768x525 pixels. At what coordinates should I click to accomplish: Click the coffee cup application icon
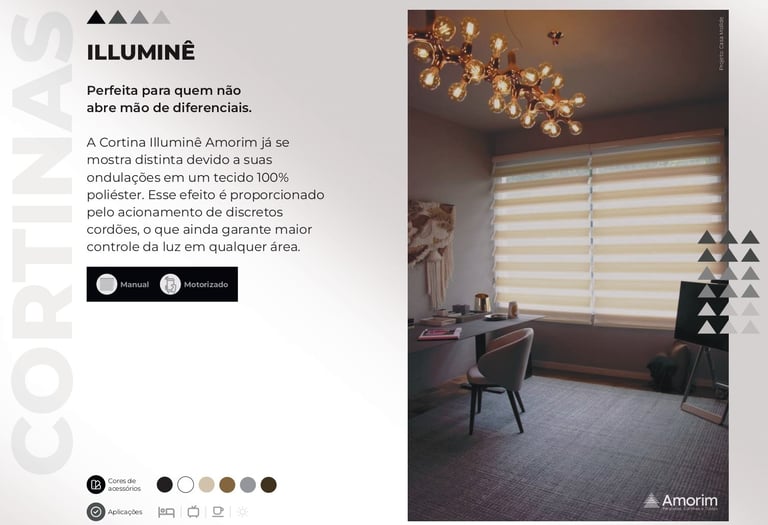(x=218, y=512)
